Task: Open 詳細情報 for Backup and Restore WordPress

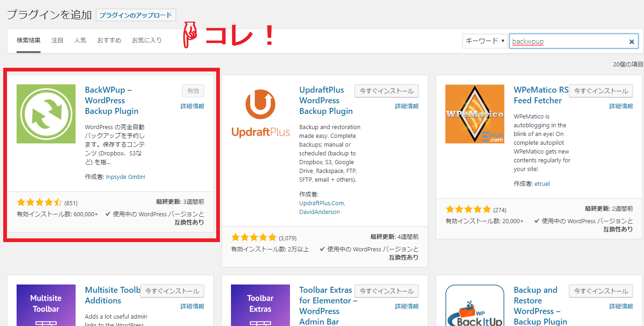Action: (621, 306)
